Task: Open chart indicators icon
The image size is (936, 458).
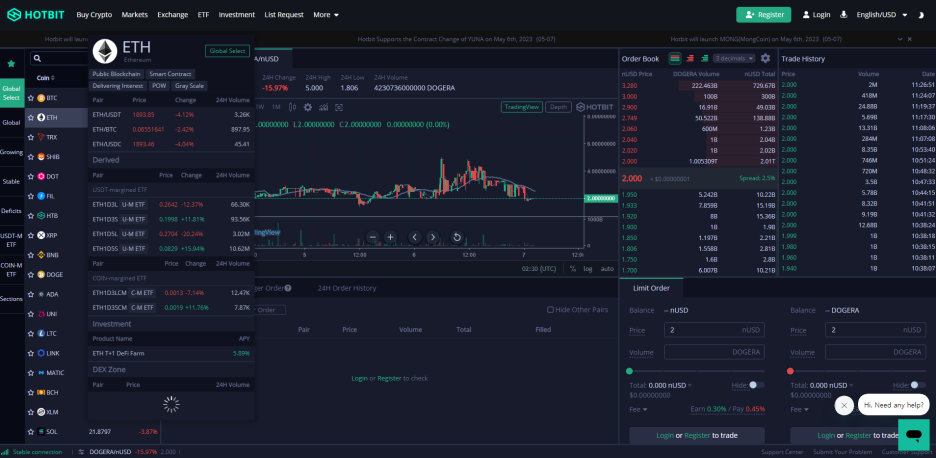Action: 324,107
